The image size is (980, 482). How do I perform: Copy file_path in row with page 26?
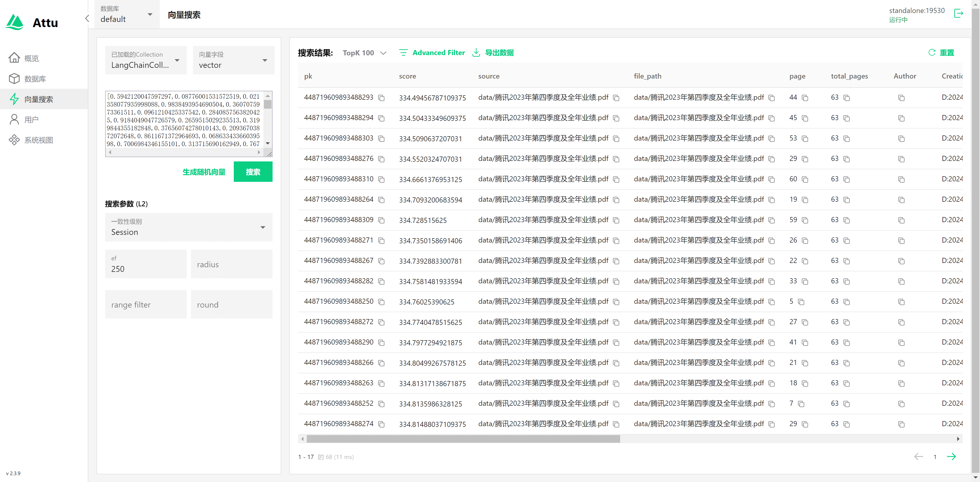pyautogui.click(x=771, y=241)
